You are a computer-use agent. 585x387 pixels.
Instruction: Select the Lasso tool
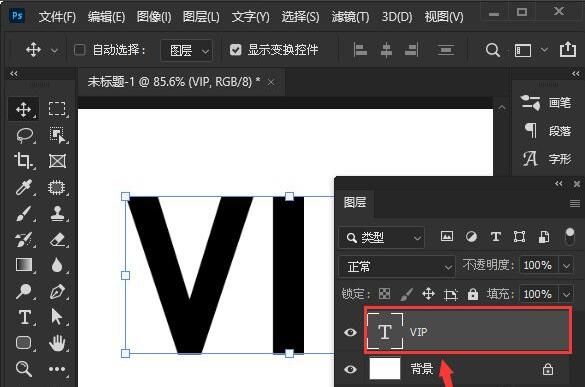[25, 135]
